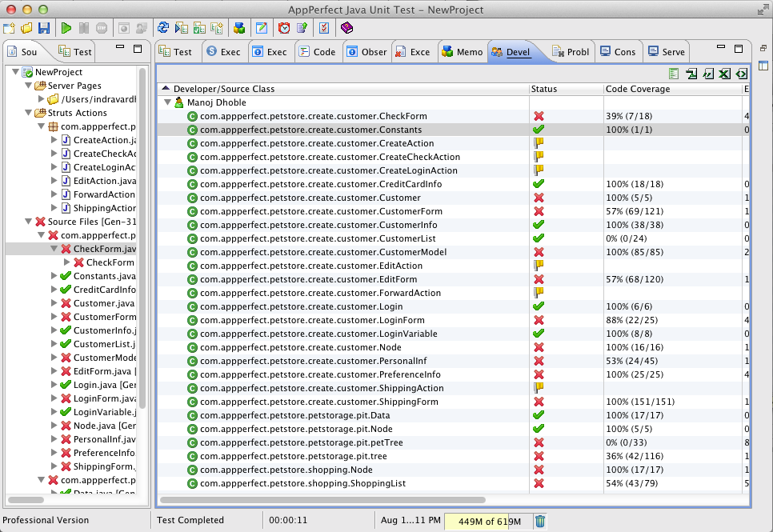Click the colored blocks toolbar icon
Screen dimensions: 773x532
coord(239,28)
